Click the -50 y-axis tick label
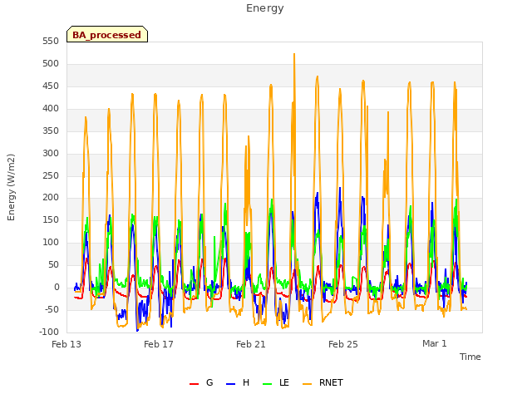 [52, 309]
